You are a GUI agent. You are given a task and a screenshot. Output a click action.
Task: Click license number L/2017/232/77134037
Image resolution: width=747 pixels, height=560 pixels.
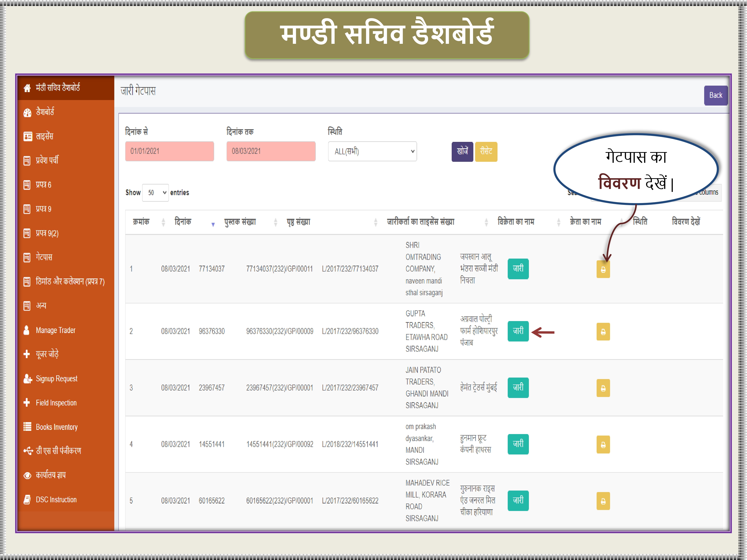click(x=350, y=269)
